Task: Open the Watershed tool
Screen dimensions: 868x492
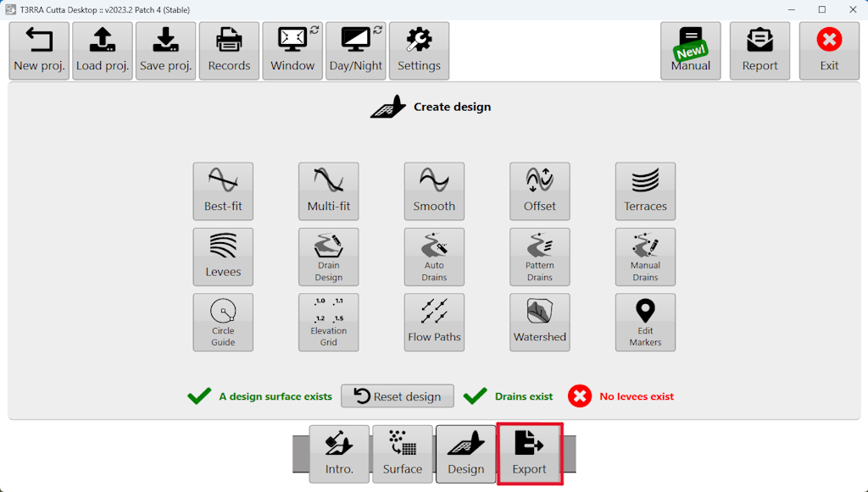Action: [x=540, y=323]
